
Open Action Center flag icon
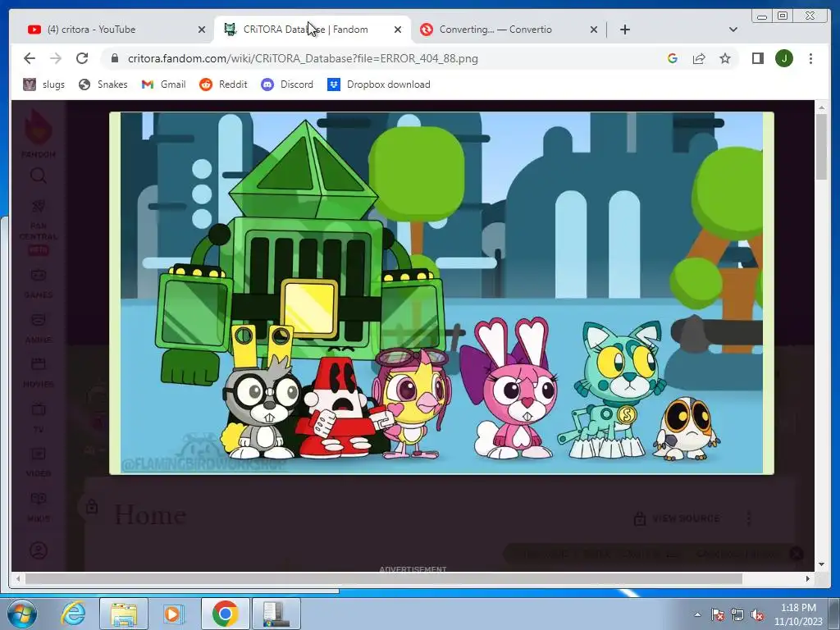click(717, 614)
